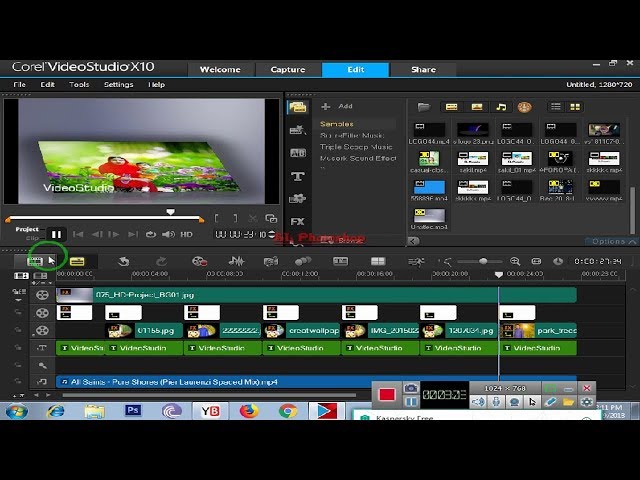Open import media files folder icon
Image resolution: width=640 pixels, height=480 pixels.
click(x=424, y=107)
